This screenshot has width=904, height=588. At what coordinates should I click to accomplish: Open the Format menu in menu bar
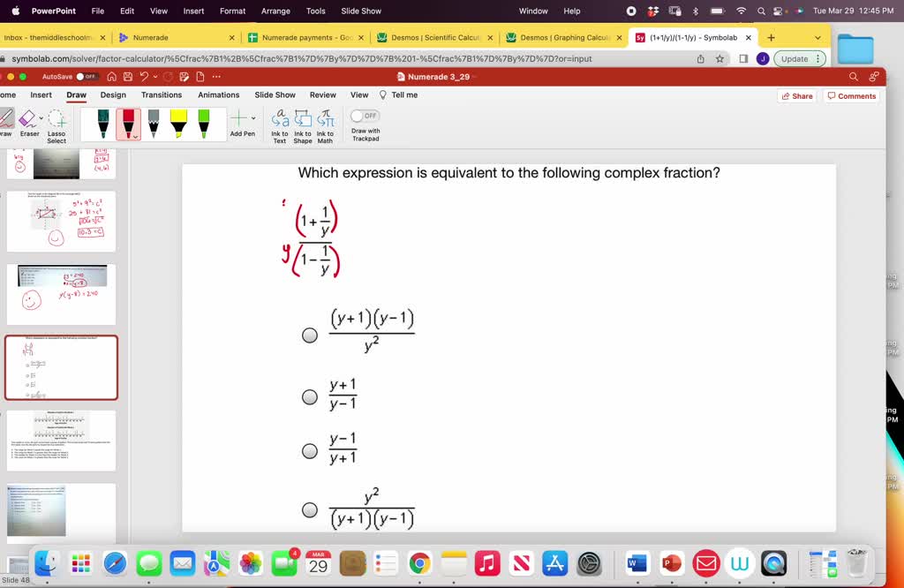pos(232,11)
